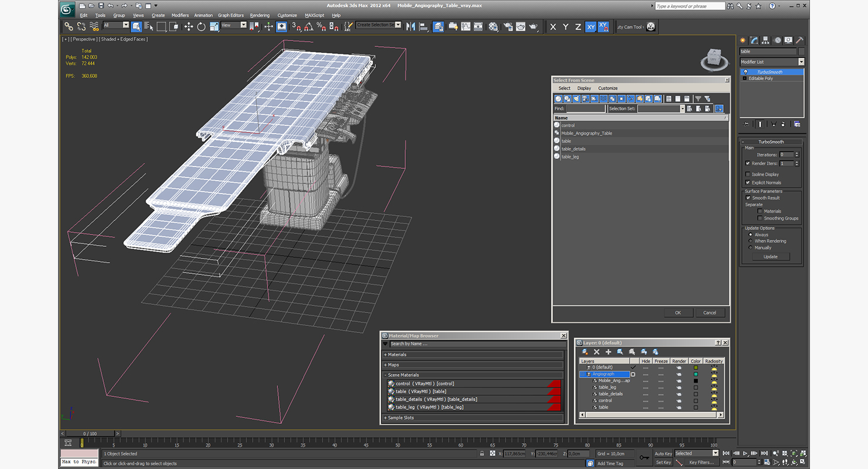The width and height of the screenshot is (868, 469).
Task: Open the key mode Selected dropdown
Action: pyautogui.click(x=697, y=453)
